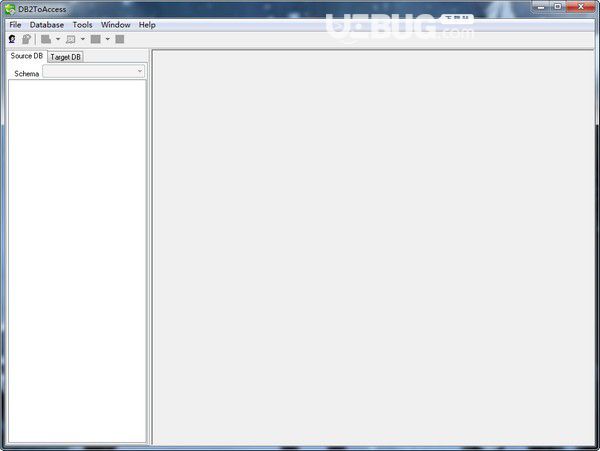Viewport: 600px width, 451px height.
Task: Open the Database menu
Action: (x=47, y=25)
